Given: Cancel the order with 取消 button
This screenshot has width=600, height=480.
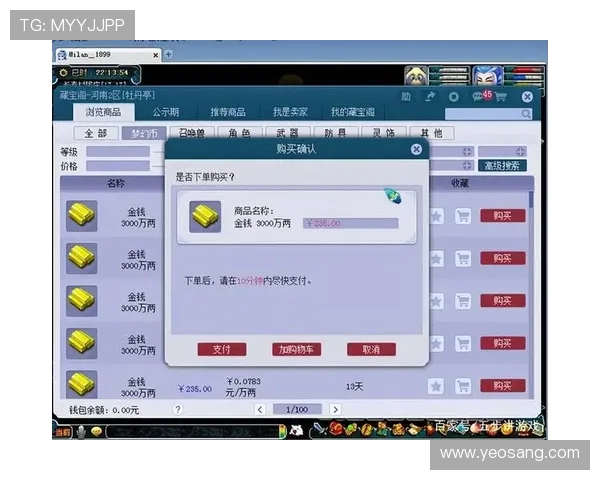Looking at the screenshot, I should 371,349.
